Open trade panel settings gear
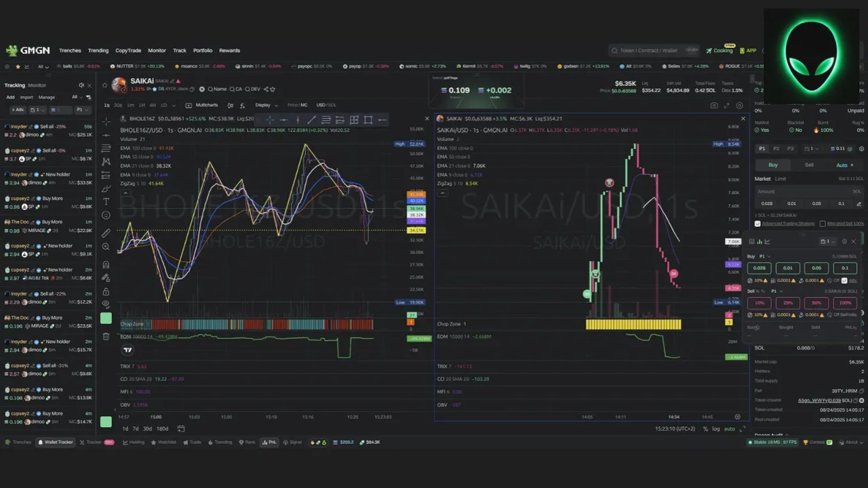 [x=861, y=148]
